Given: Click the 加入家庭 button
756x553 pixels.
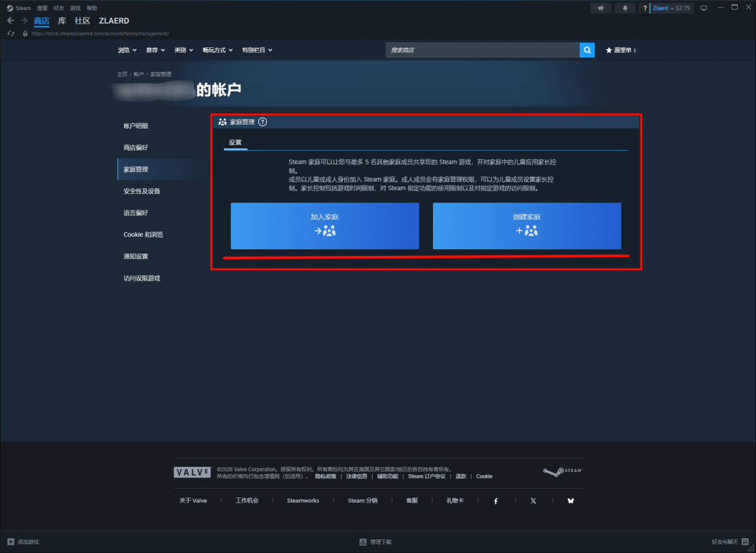Looking at the screenshot, I should click(325, 226).
